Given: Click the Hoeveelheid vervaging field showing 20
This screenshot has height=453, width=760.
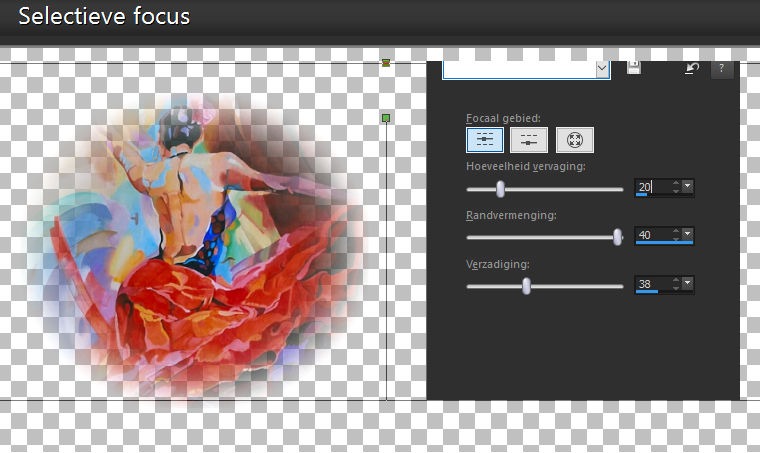Looking at the screenshot, I should [x=652, y=187].
